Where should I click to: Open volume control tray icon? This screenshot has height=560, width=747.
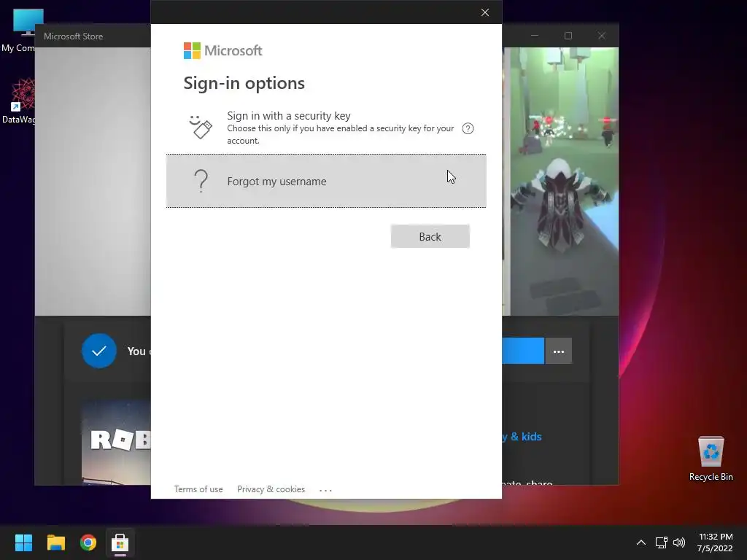point(679,542)
